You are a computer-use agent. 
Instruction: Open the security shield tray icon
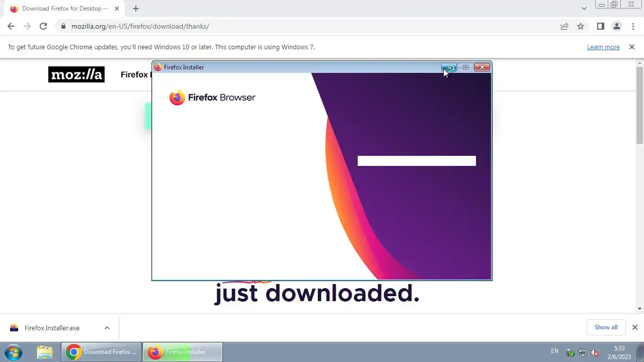coord(571,352)
